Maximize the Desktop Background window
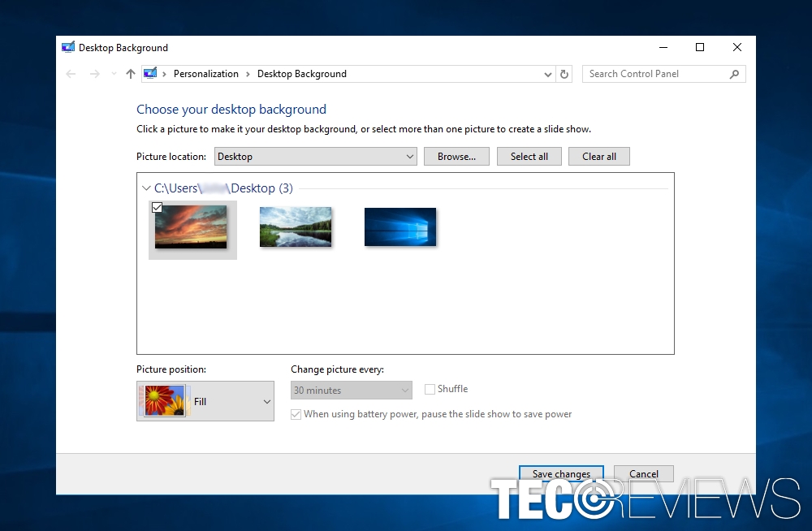812x531 pixels. coord(700,47)
